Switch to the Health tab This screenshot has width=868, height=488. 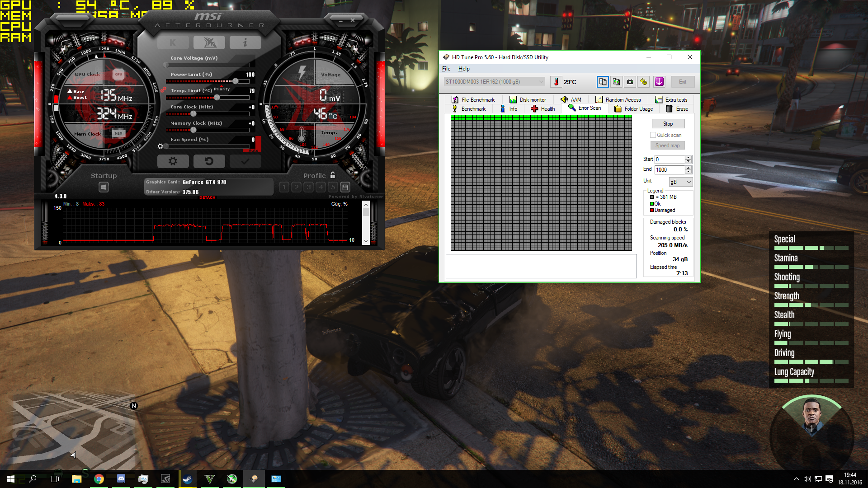tap(542, 109)
